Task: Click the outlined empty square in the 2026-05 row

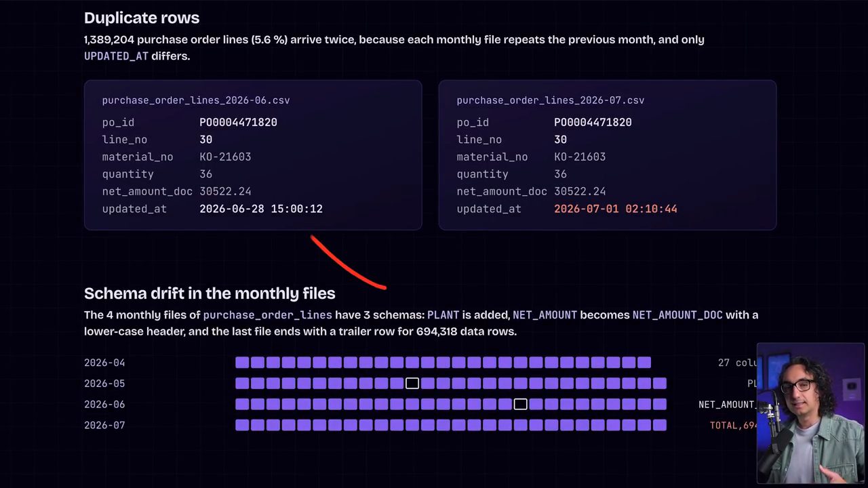Action: tap(412, 384)
